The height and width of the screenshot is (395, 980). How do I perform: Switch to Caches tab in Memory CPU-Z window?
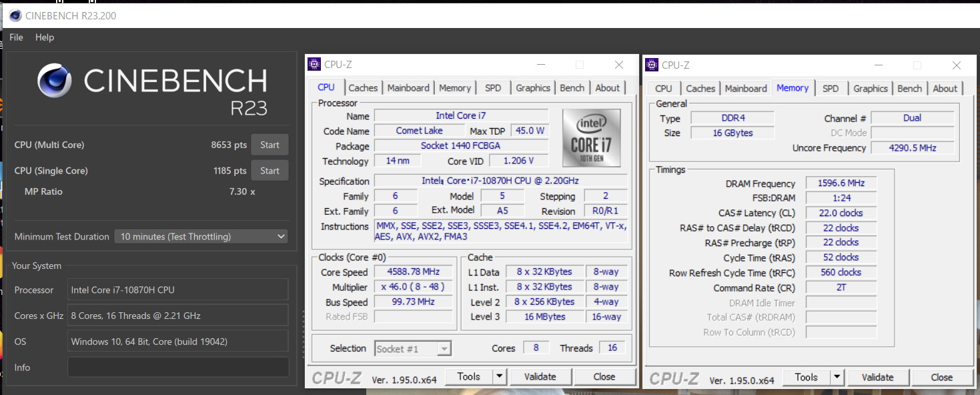coord(700,89)
